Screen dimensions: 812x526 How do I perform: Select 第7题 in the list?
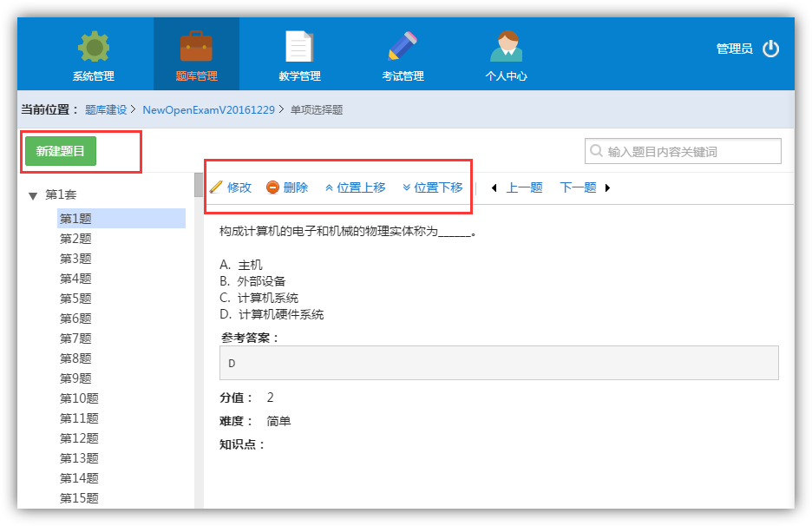pyautogui.click(x=75, y=339)
